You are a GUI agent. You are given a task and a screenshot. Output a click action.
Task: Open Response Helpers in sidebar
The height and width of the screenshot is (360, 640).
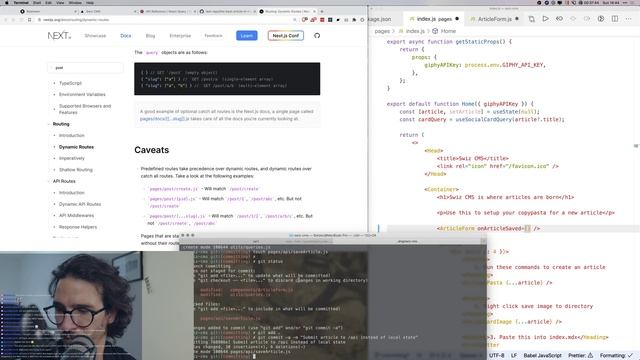coord(78,227)
